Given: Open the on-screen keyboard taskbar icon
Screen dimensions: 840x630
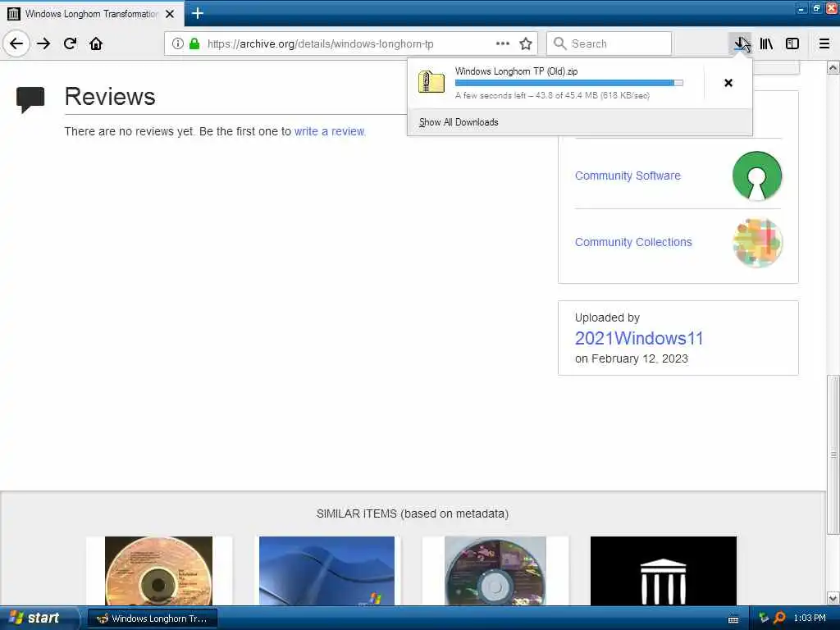Looking at the screenshot, I should [x=733, y=619].
